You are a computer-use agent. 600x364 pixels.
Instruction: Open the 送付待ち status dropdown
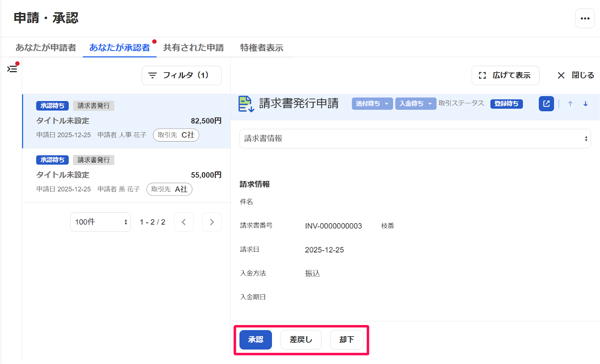[372, 104]
